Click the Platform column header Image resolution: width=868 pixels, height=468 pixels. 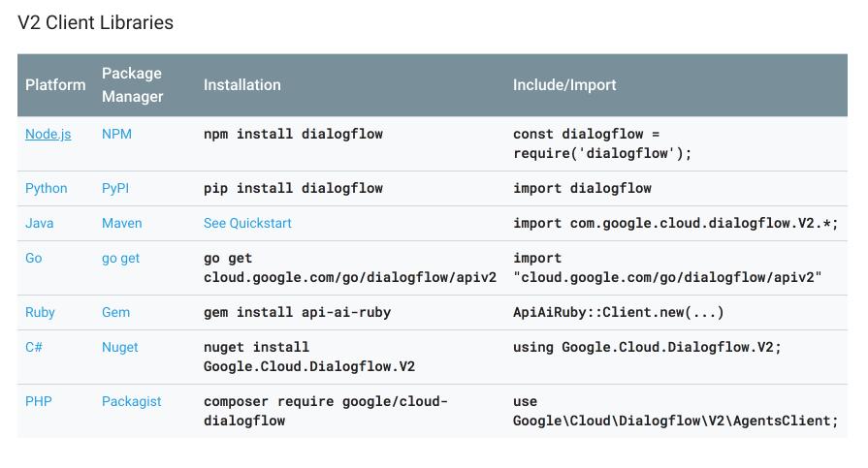(x=55, y=84)
